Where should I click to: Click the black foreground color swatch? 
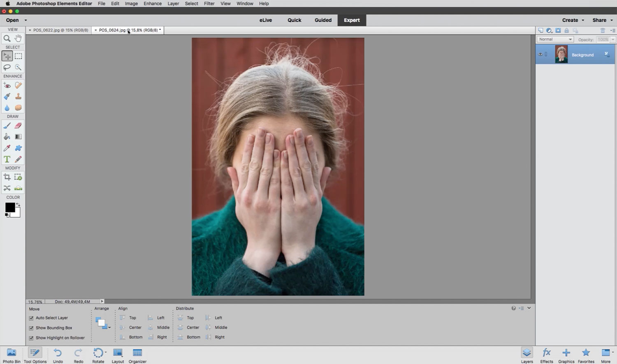pos(9,207)
